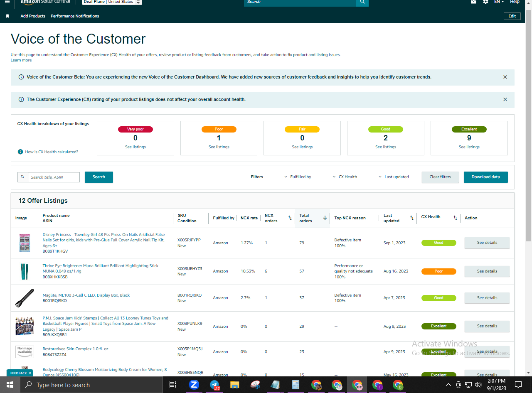The height and width of the screenshot is (393, 532).
Task: Expand the CX Health filter
Action: (345, 177)
